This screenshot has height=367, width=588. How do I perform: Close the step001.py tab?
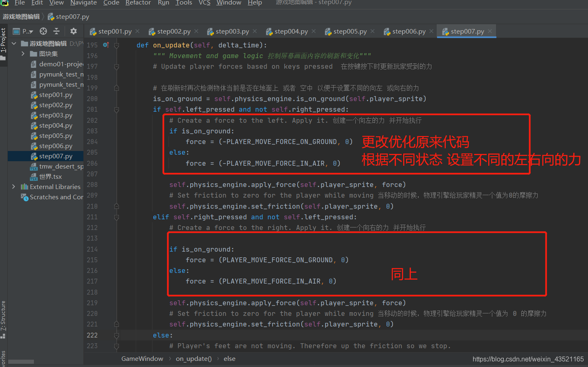click(137, 32)
